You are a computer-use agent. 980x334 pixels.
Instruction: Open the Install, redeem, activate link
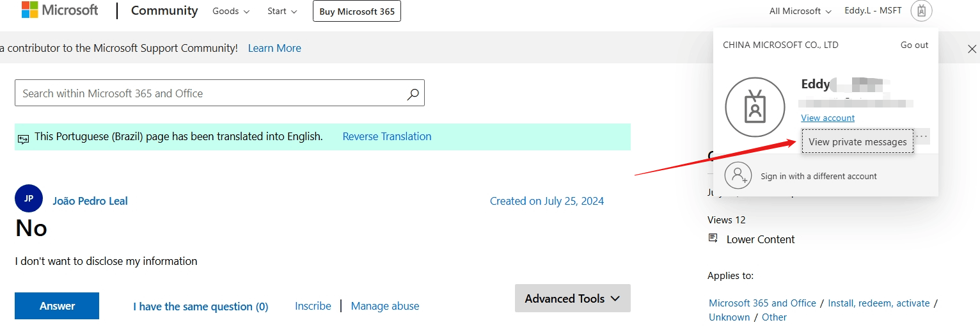coord(879,303)
